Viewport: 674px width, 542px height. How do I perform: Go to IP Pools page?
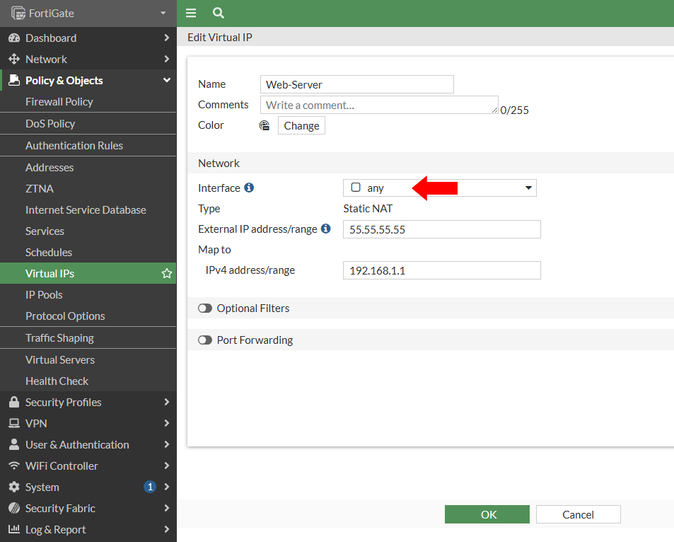[x=44, y=295]
